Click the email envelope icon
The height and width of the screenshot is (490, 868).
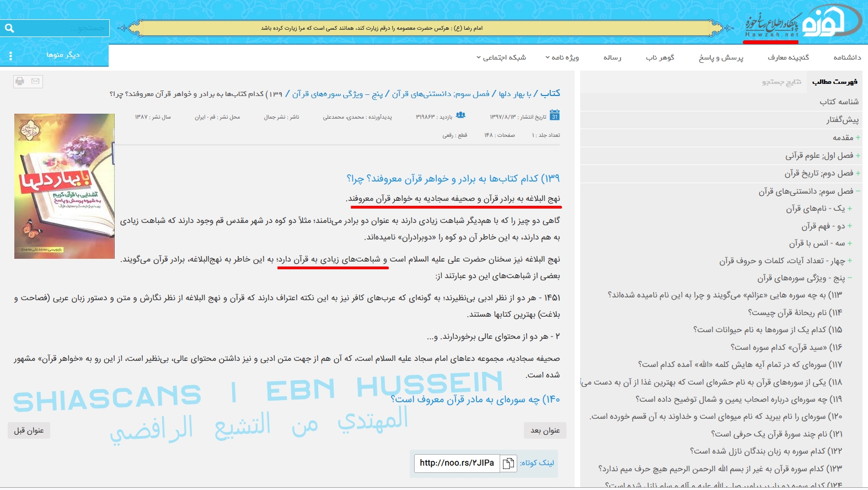click(x=35, y=82)
